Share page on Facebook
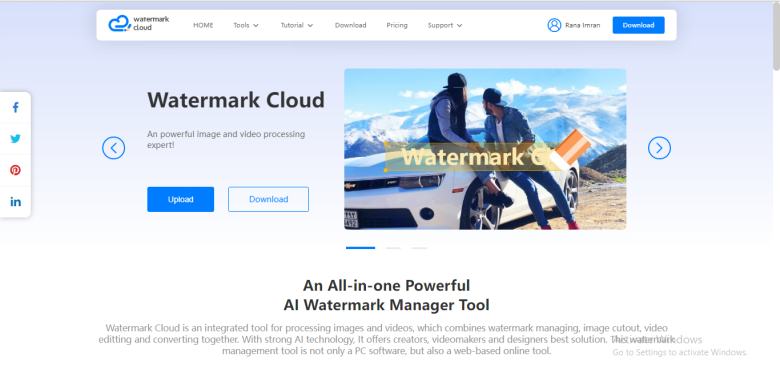 [15, 107]
